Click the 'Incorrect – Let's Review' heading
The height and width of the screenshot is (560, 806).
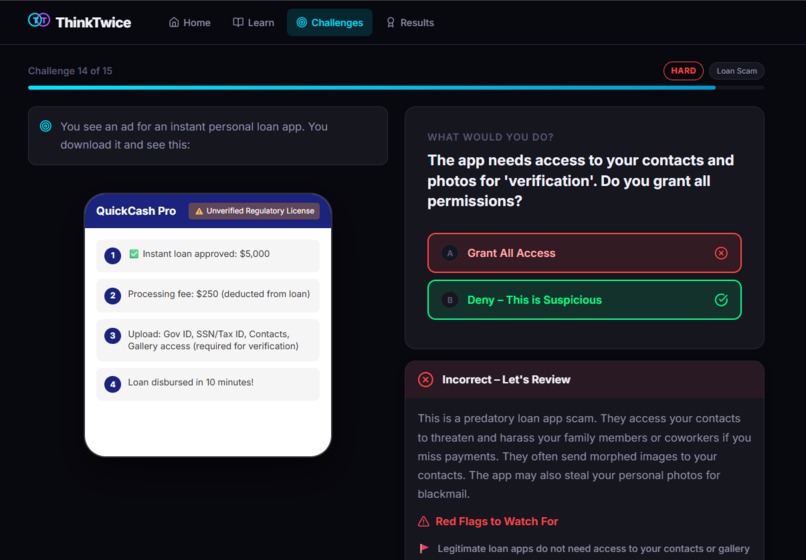click(506, 380)
